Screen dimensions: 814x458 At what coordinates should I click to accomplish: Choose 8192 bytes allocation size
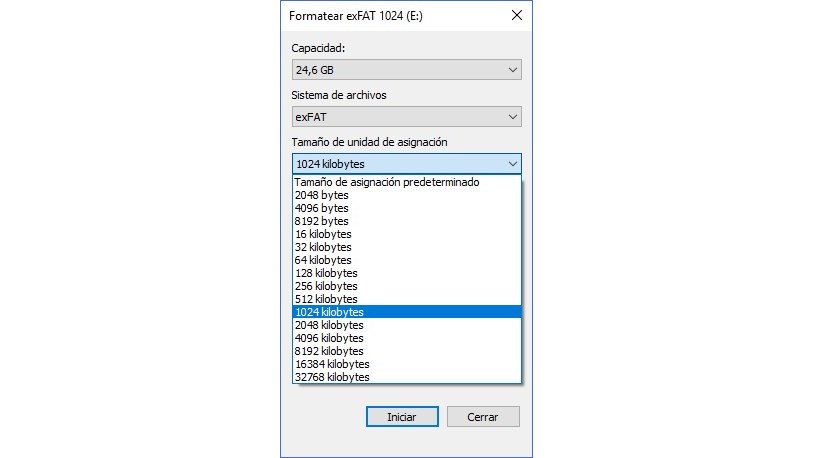(406, 221)
